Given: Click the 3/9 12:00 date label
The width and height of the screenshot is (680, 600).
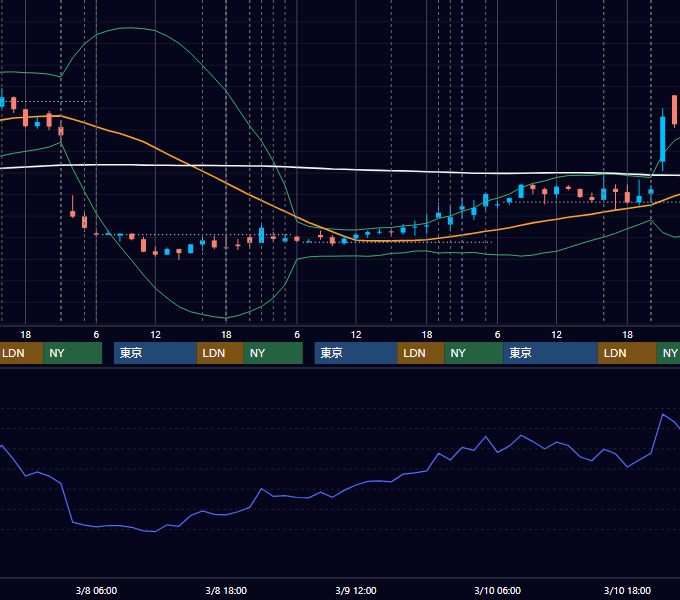Looking at the screenshot, I should tap(356, 590).
